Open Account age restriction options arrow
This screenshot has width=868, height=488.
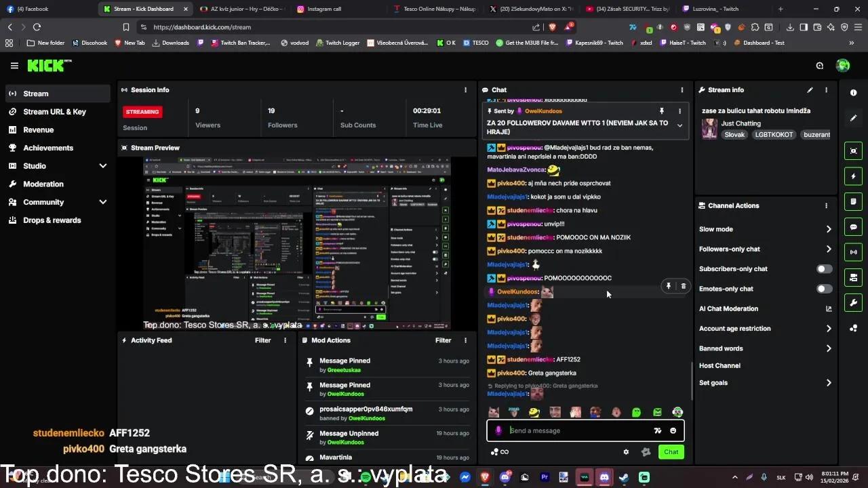tap(829, 329)
